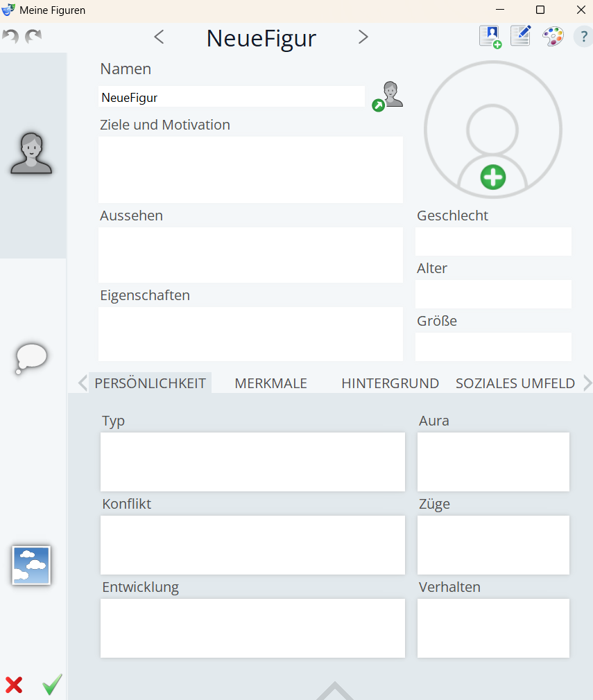Open the cloud picture sidebar icon
The height and width of the screenshot is (700, 593).
tap(31, 566)
